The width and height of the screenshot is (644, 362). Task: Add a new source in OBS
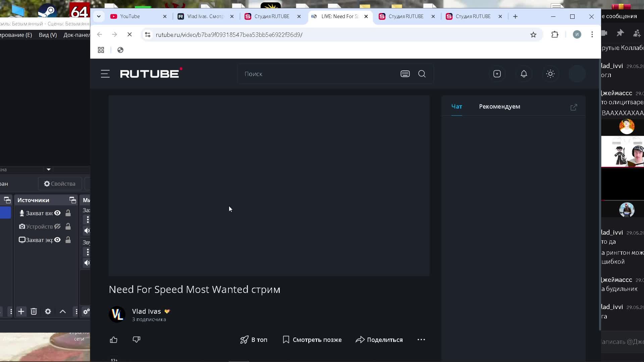(x=21, y=311)
